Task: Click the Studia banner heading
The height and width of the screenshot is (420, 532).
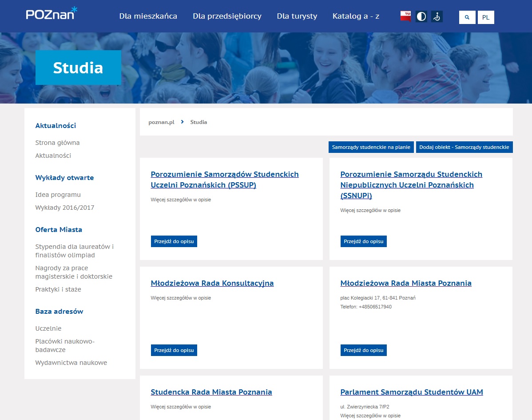Action: (78, 68)
